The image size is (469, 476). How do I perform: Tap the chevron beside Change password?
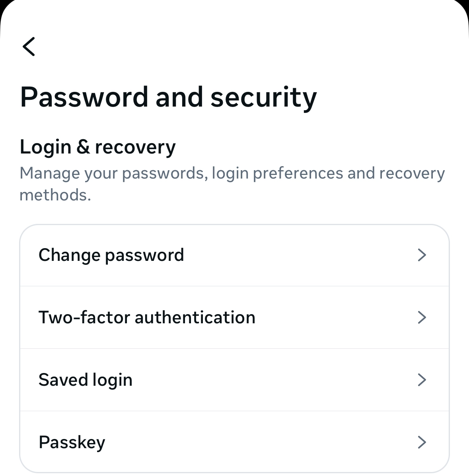coord(422,255)
